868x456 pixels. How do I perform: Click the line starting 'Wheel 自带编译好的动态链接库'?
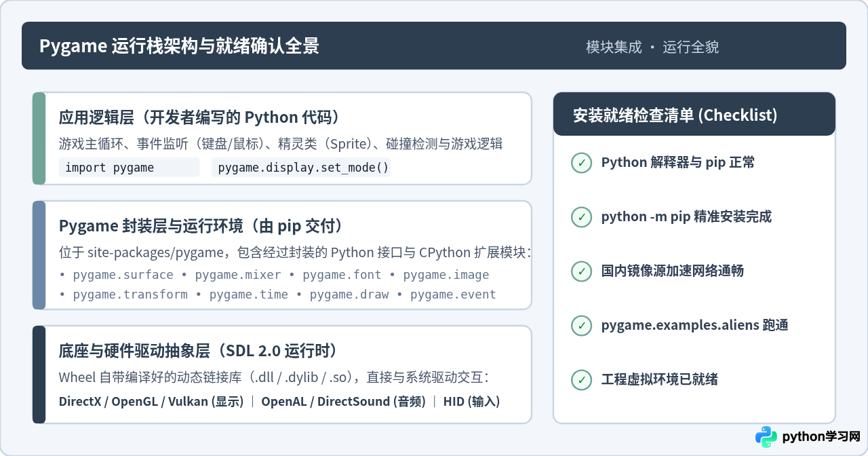pos(275,377)
